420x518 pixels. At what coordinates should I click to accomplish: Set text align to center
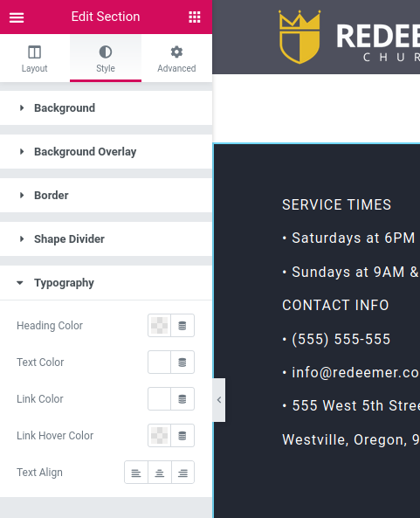(x=160, y=473)
